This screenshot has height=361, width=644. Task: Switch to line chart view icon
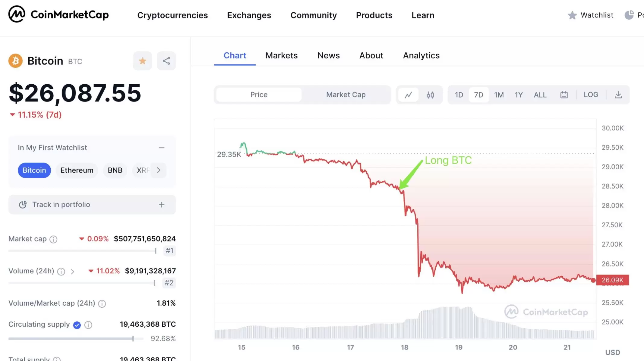[x=408, y=95]
